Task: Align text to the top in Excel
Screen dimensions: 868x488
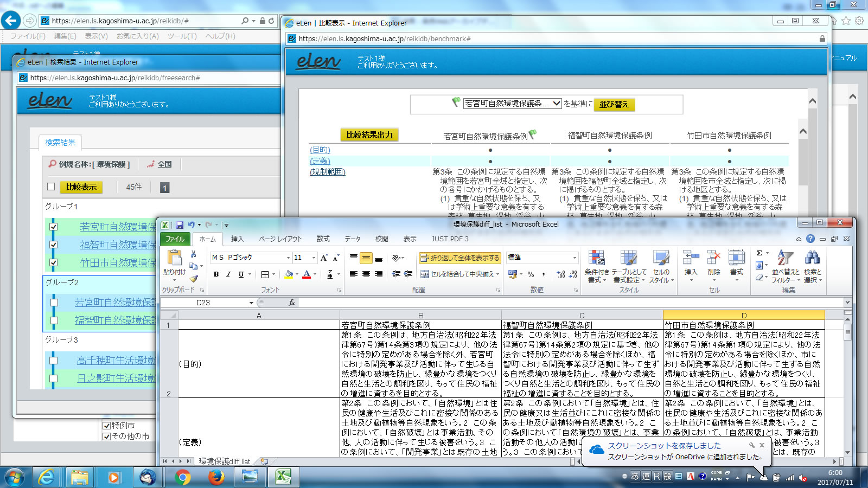Action: (354, 258)
